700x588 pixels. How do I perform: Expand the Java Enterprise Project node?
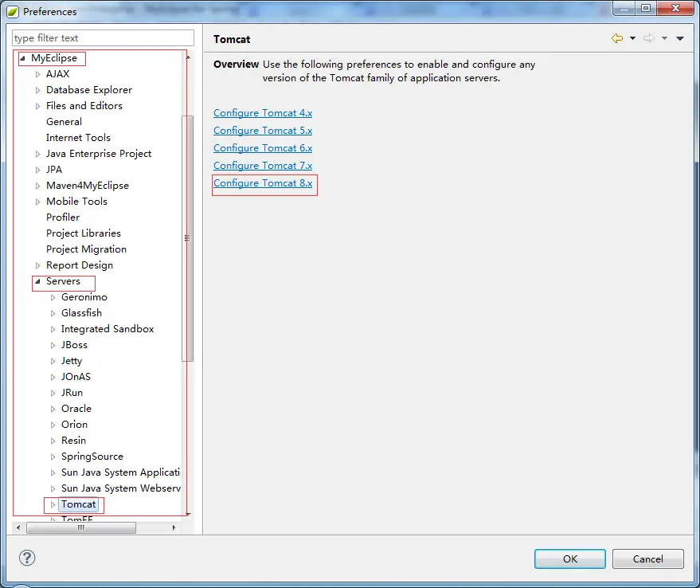click(x=38, y=154)
